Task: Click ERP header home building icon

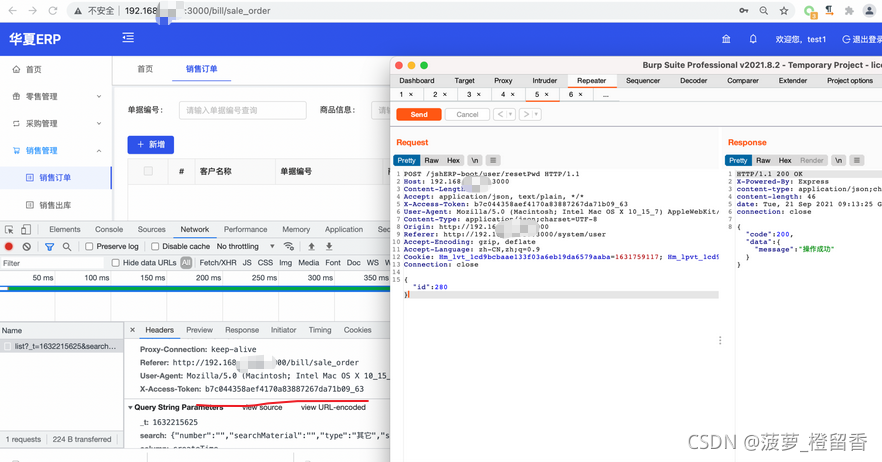Action: 726,39
